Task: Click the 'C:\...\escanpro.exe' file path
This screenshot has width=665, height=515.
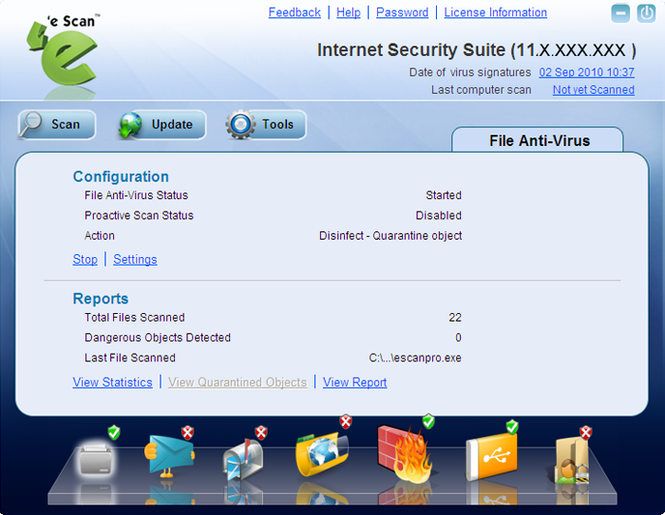Action: pyautogui.click(x=415, y=358)
